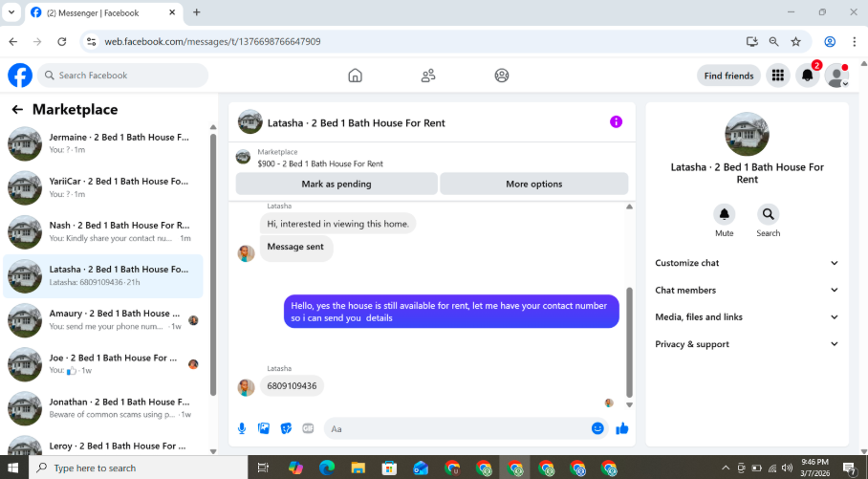Click the conversation information icon
This screenshot has width=868, height=479.
coord(616,121)
